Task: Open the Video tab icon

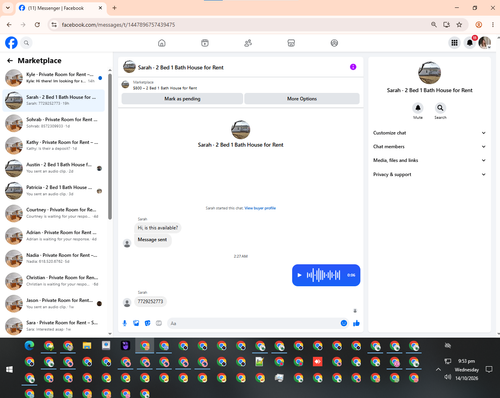Action: pyautogui.click(x=205, y=43)
